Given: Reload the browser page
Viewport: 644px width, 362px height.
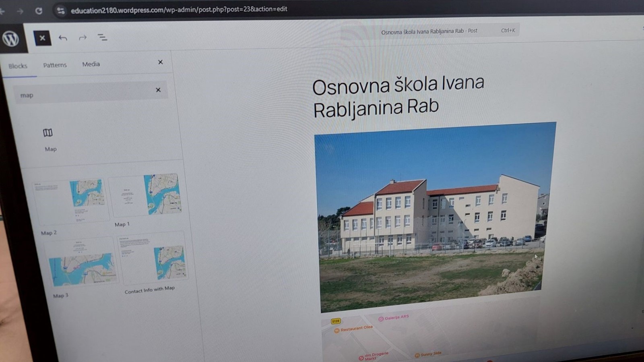Looking at the screenshot, I should click(39, 11).
